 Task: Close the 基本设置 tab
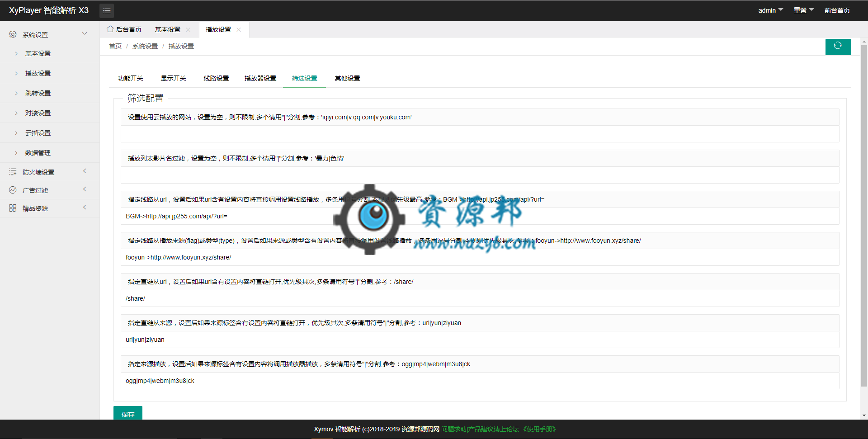point(188,29)
